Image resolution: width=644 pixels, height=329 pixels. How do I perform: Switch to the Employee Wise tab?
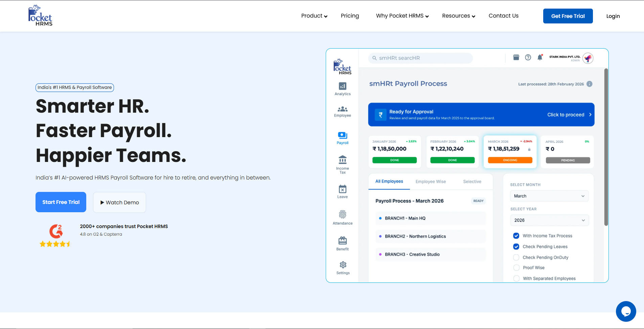click(x=431, y=181)
